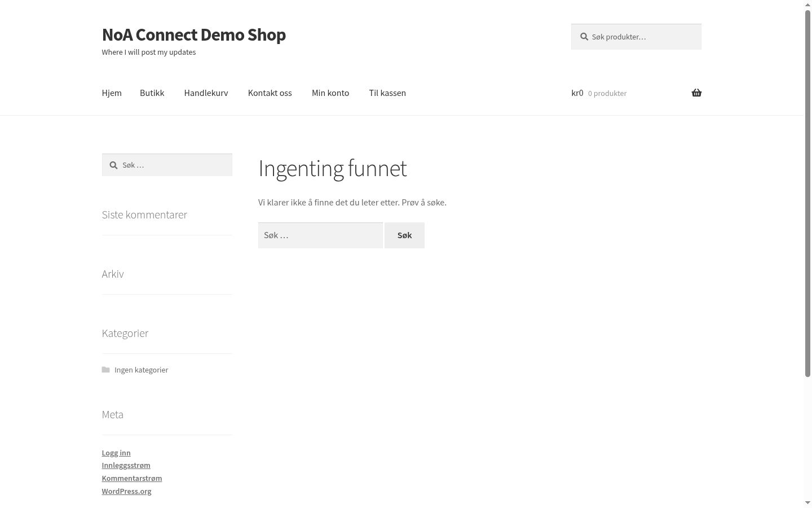
Task: Navigate to Til kassen
Action: pos(387,93)
